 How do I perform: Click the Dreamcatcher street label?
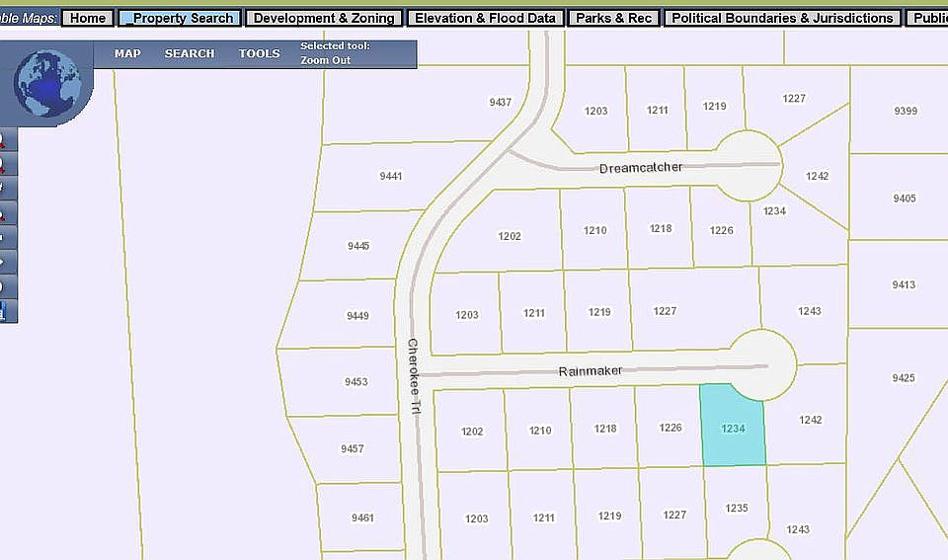(x=641, y=168)
